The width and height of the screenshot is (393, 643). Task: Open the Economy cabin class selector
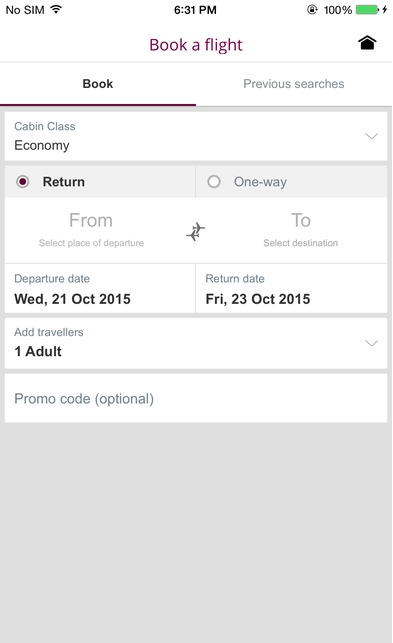tap(196, 136)
